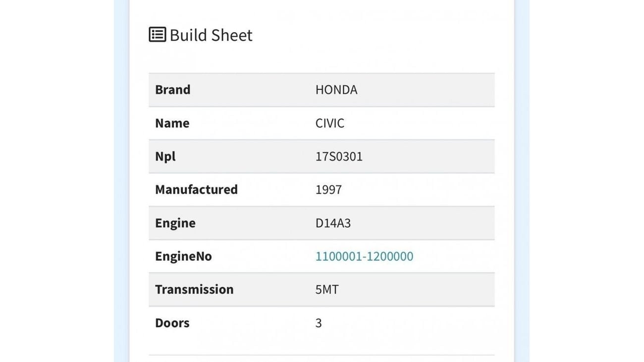Screen dimensions: 644x362
Task: Select the Transmission row label
Action: click(x=194, y=289)
